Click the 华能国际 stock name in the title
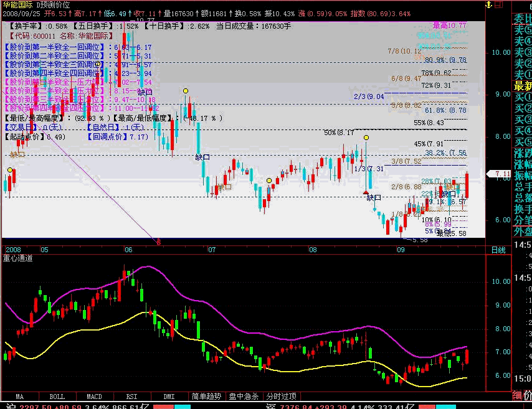This screenshot has height=409, width=532. (x=17, y=5)
